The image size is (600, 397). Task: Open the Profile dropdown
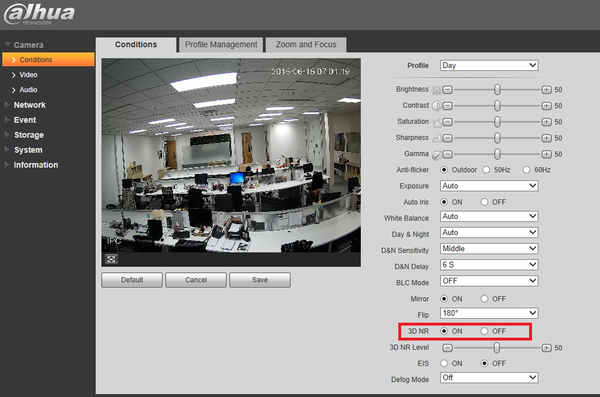tap(489, 65)
